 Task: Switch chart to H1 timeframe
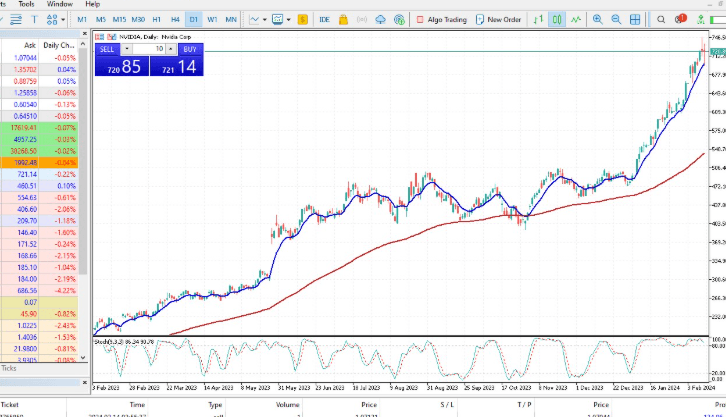[156, 19]
